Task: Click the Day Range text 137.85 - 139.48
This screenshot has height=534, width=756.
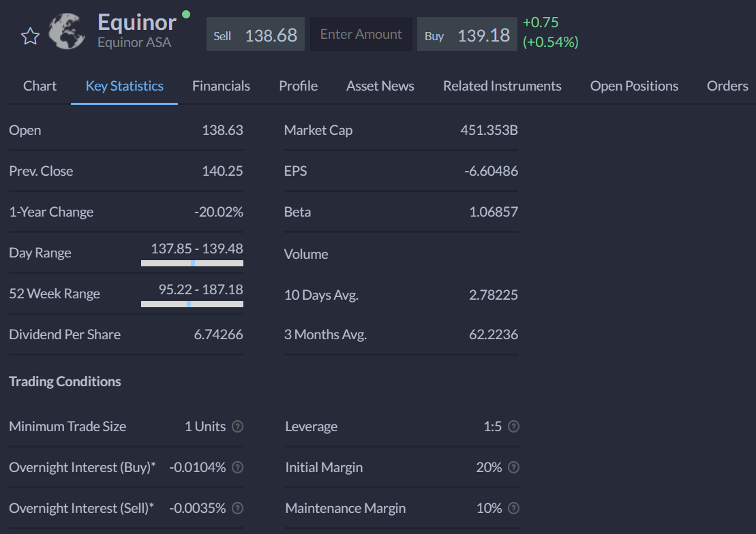Action: [x=197, y=249]
